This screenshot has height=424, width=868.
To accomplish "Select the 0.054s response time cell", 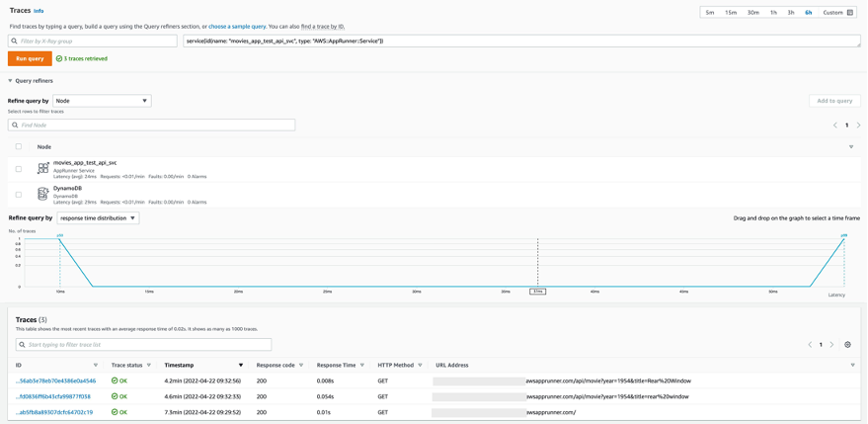I will [x=325, y=397].
